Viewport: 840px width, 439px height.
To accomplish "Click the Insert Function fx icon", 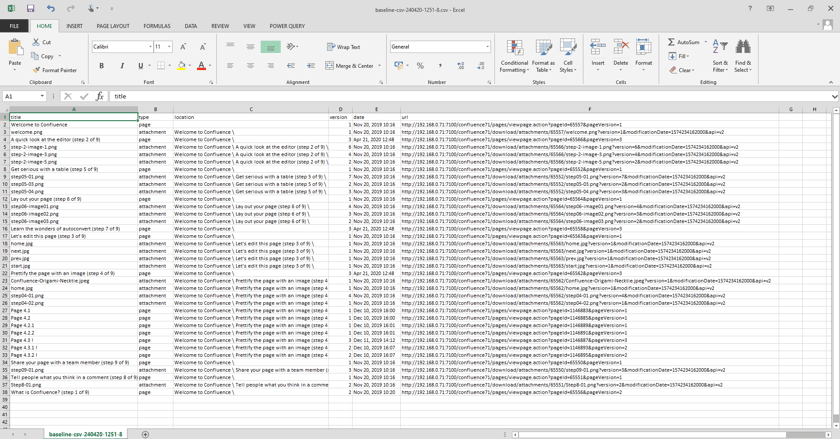I will pyautogui.click(x=100, y=96).
